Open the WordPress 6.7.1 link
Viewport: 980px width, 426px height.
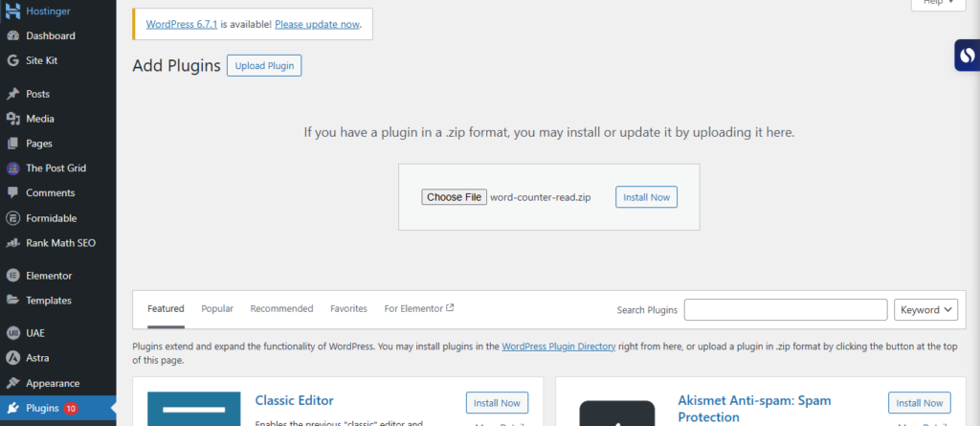(x=181, y=24)
